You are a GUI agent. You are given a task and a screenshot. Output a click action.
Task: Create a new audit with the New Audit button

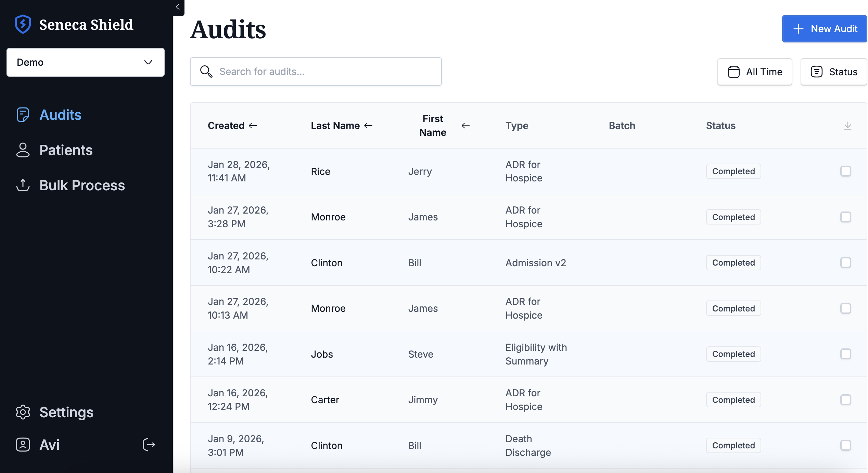824,29
